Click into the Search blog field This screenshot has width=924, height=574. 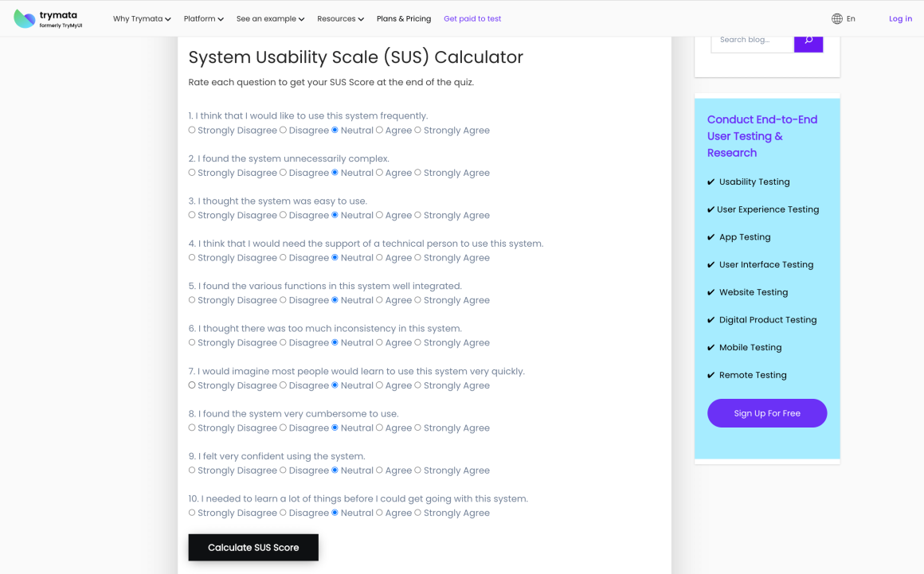tap(752, 40)
